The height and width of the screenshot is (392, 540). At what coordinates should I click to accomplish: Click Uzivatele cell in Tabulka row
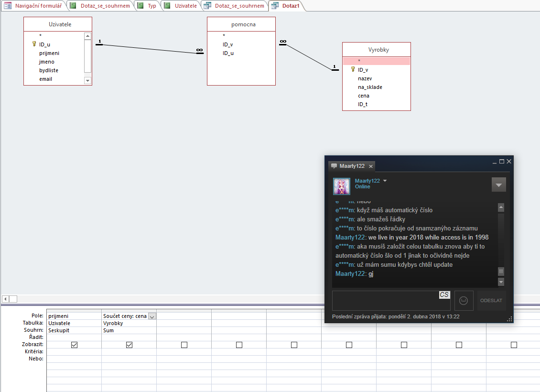click(x=74, y=323)
